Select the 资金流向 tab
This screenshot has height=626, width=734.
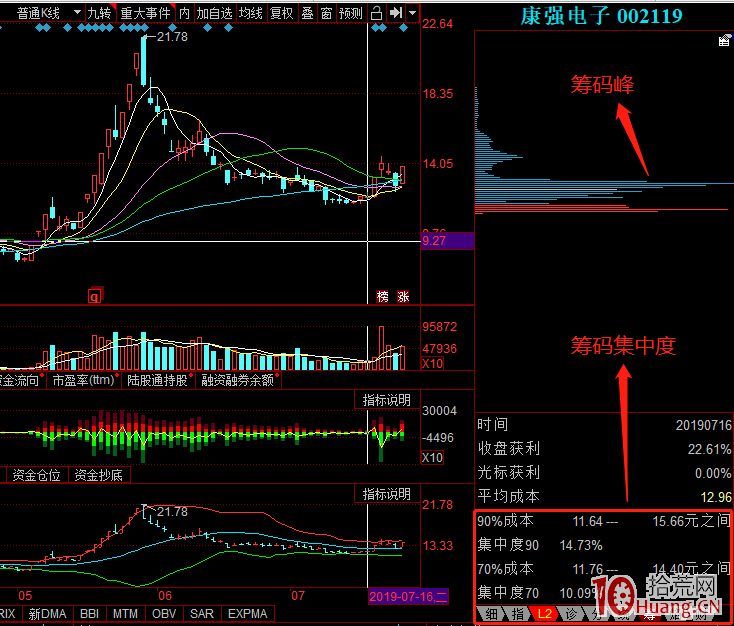click(x=21, y=380)
